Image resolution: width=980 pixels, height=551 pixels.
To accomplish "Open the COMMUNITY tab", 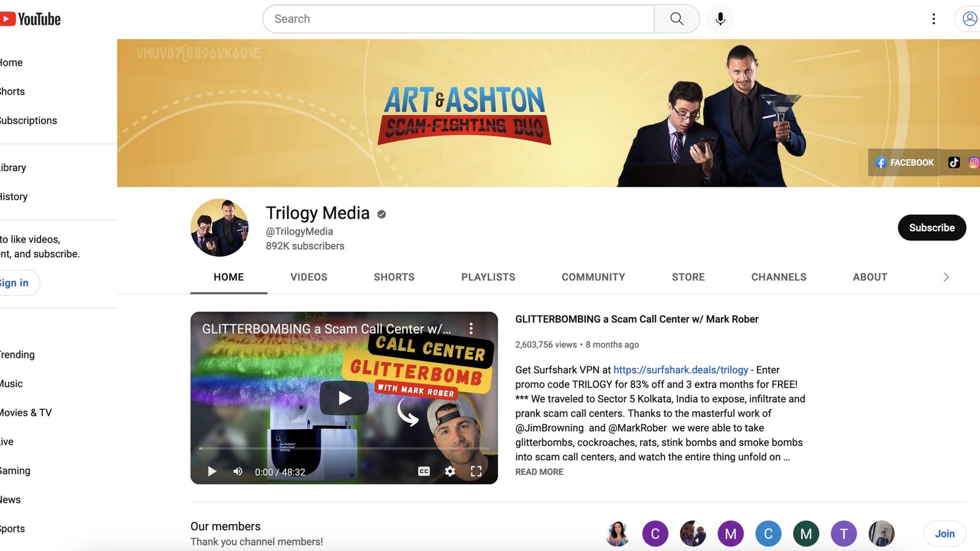I will pyautogui.click(x=594, y=277).
